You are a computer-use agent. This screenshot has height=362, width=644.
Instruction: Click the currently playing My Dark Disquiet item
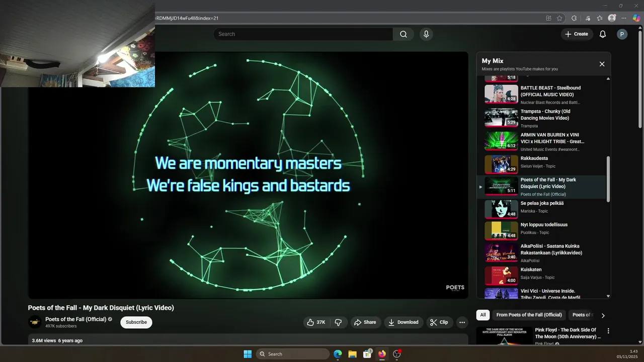point(541,187)
